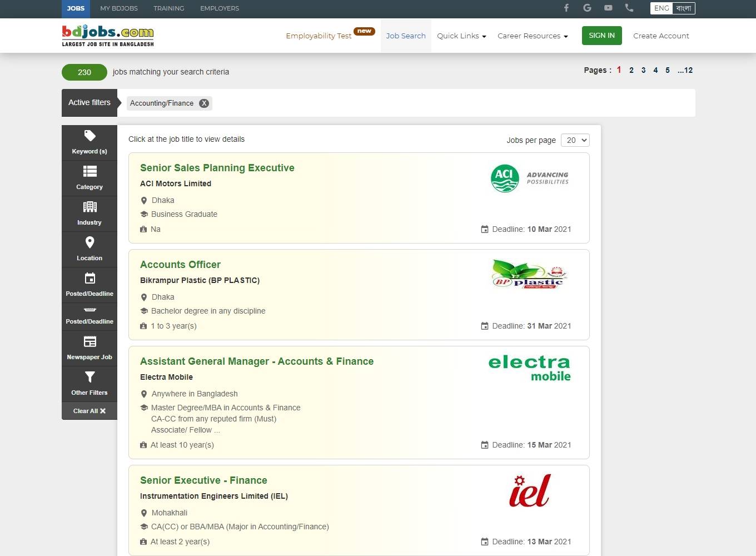This screenshot has height=556, width=756.
Task: Click the Create Account link
Action: click(661, 36)
